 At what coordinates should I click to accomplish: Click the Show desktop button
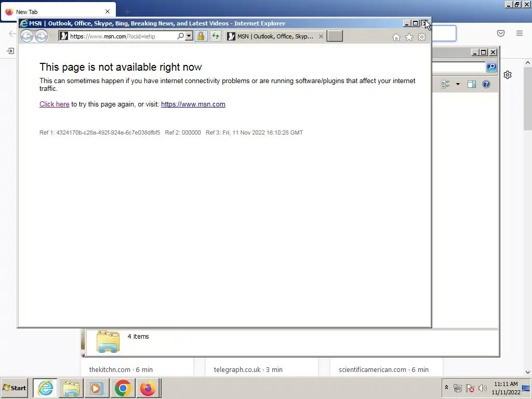point(526,388)
